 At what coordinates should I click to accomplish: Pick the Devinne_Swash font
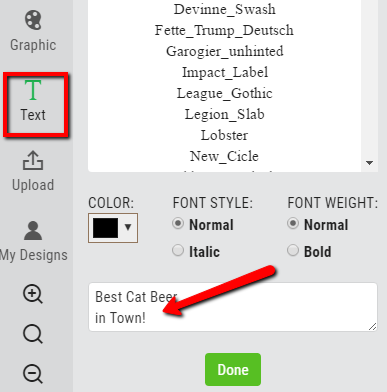tap(225, 9)
